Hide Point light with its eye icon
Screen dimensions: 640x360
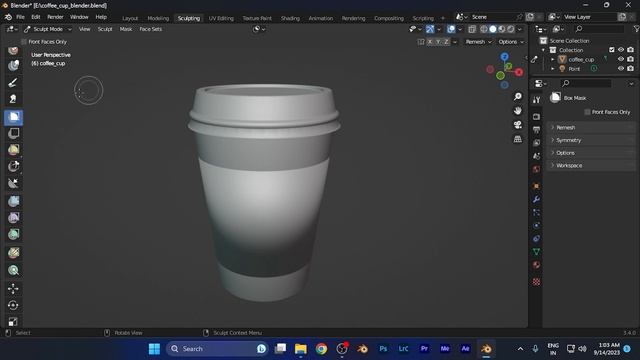621,69
